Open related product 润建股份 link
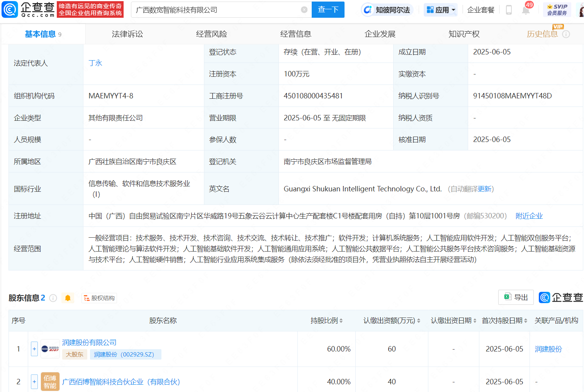The image size is (584, 392). coord(548,349)
